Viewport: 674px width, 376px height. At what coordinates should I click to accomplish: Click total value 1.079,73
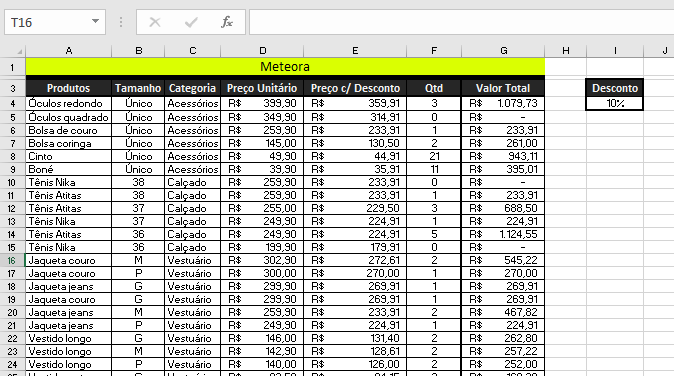503,104
